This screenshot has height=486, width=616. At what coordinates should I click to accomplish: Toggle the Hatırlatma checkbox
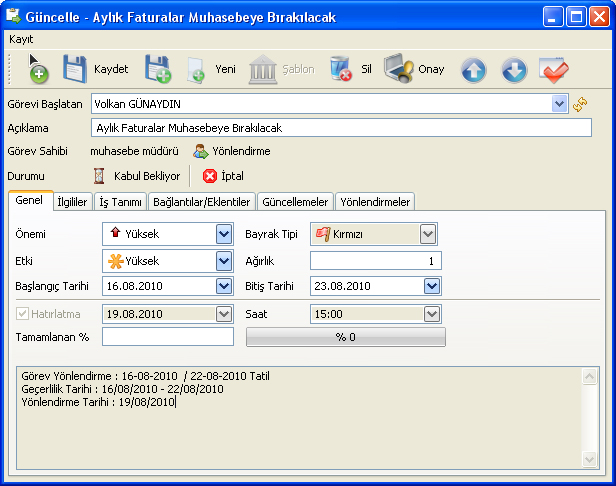click(x=22, y=313)
